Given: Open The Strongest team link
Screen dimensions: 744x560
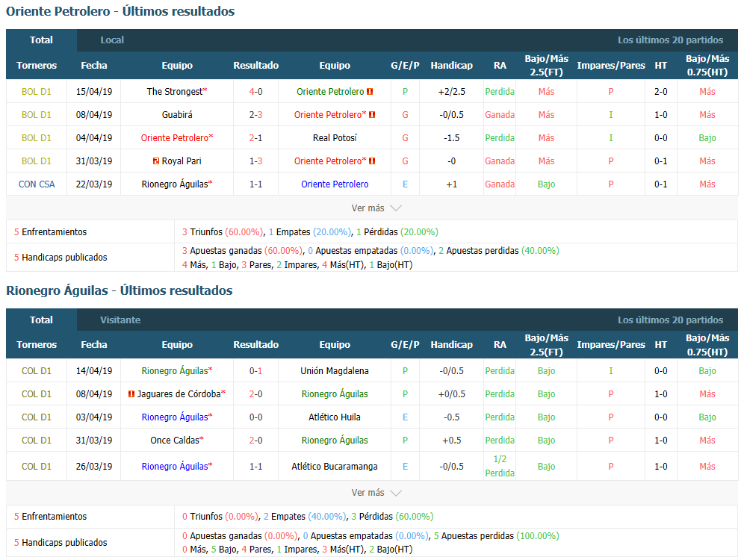Looking at the screenshot, I should click(x=175, y=92).
